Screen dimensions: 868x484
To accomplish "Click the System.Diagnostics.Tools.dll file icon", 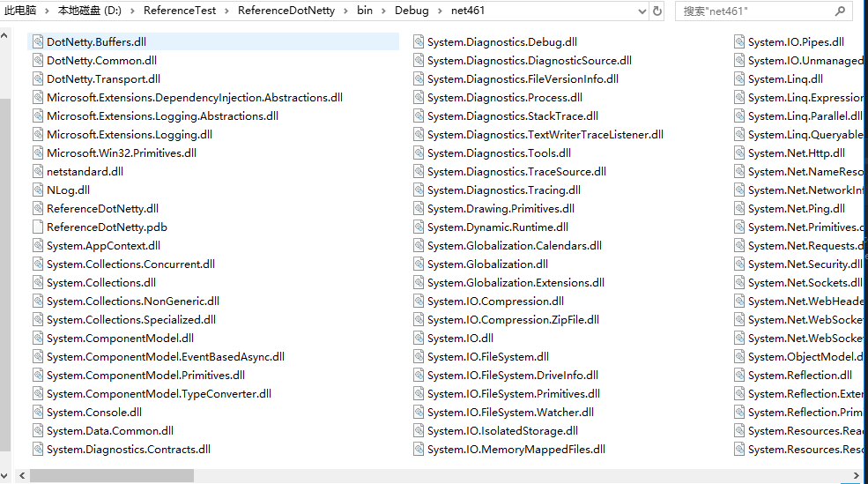I will [419, 153].
